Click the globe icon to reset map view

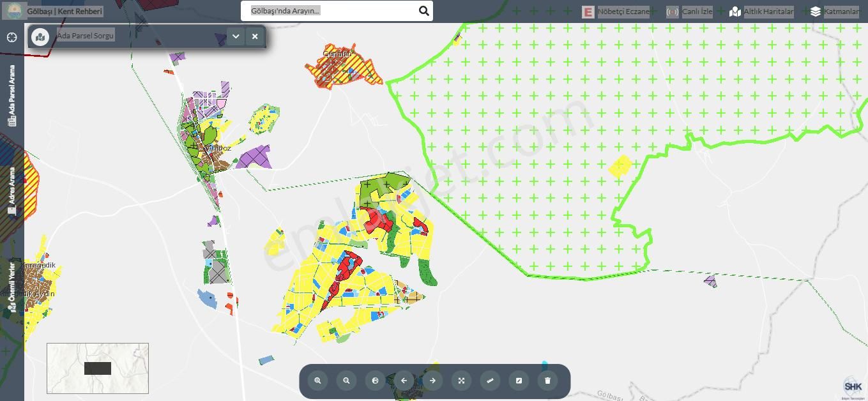pyautogui.click(x=375, y=380)
